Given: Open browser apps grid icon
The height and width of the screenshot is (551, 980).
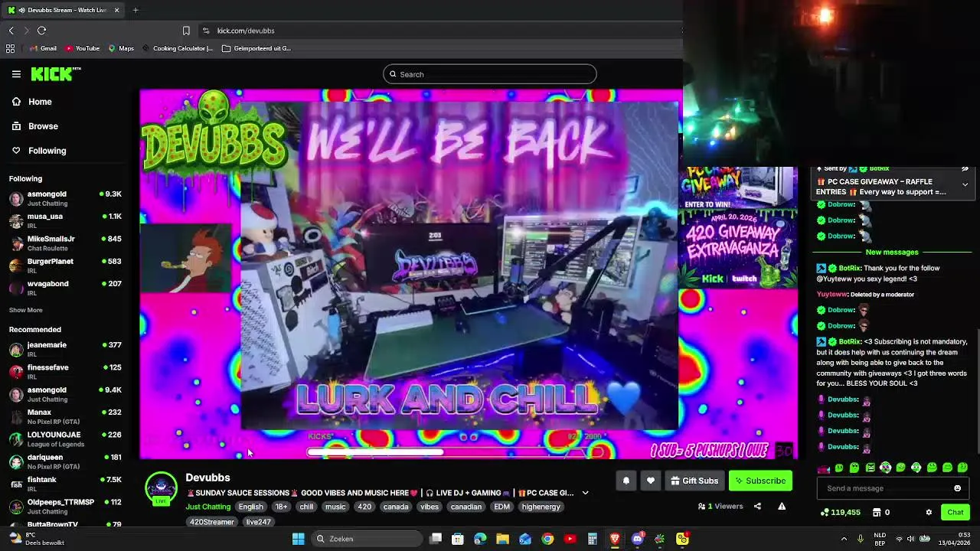Looking at the screenshot, I should pyautogui.click(x=10, y=48).
